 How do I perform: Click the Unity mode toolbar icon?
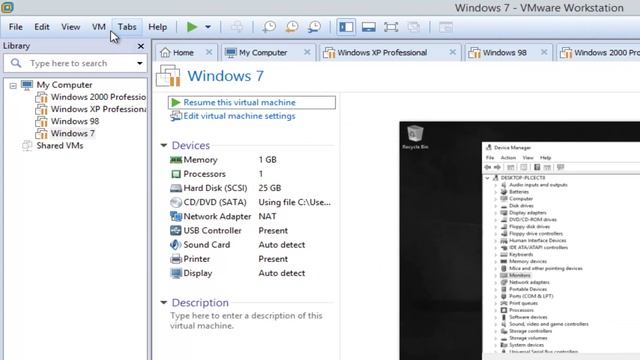point(413,27)
